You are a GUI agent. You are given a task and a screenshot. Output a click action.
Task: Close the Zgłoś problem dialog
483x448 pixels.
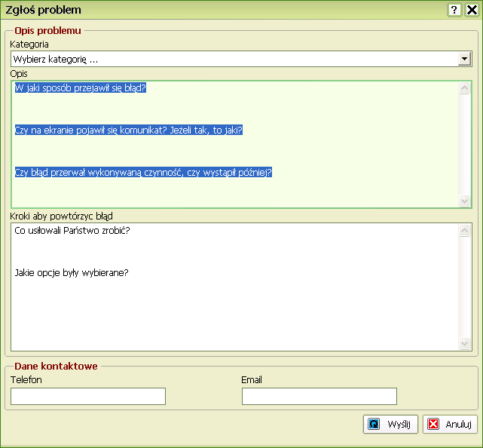pos(472,10)
